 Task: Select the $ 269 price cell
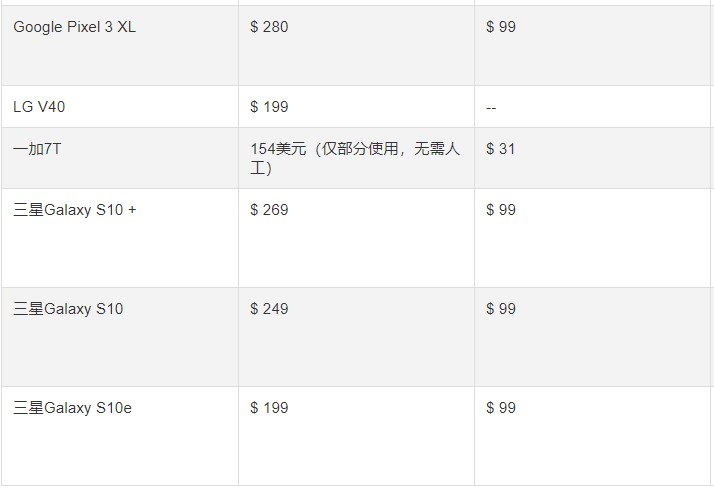pyautogui.click(x=269, y=210)
